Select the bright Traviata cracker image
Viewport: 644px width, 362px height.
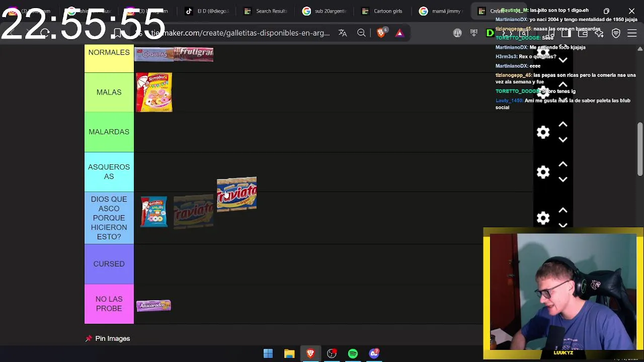coord(236,194)
